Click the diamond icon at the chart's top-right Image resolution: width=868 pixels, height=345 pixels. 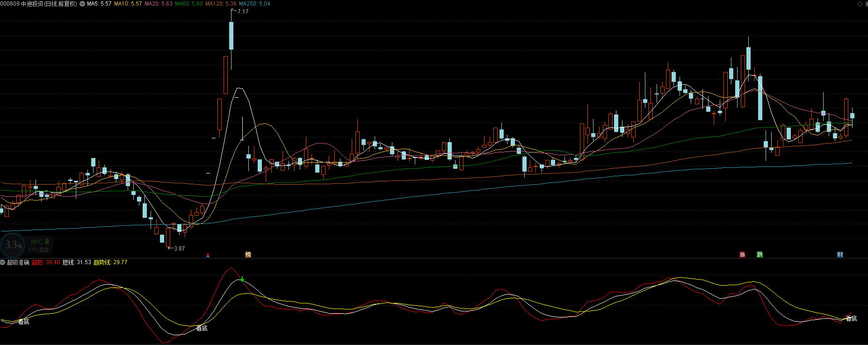[860, 4]
